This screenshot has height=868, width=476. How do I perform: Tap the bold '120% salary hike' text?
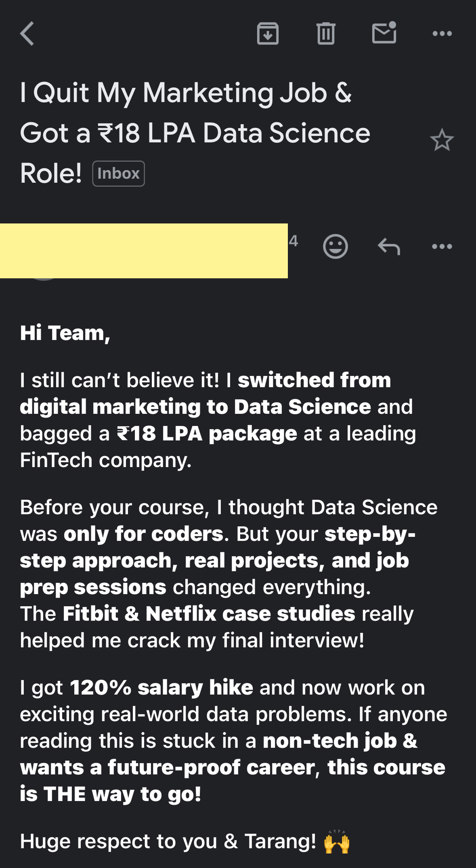tap(161, 688)
